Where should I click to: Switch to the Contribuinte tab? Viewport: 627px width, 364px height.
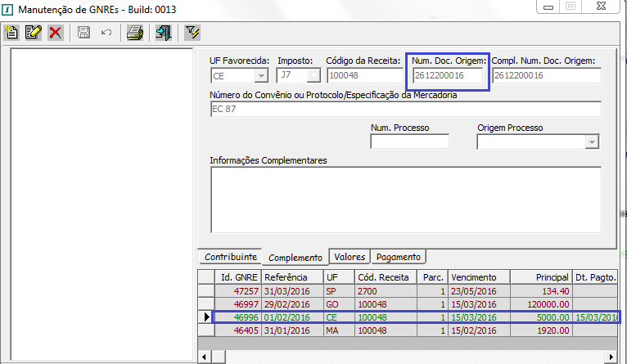click(231, 257)
